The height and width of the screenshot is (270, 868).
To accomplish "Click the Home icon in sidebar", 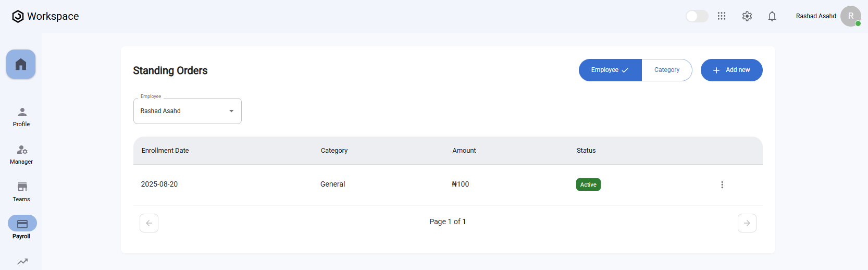I will tap(21, 64).
